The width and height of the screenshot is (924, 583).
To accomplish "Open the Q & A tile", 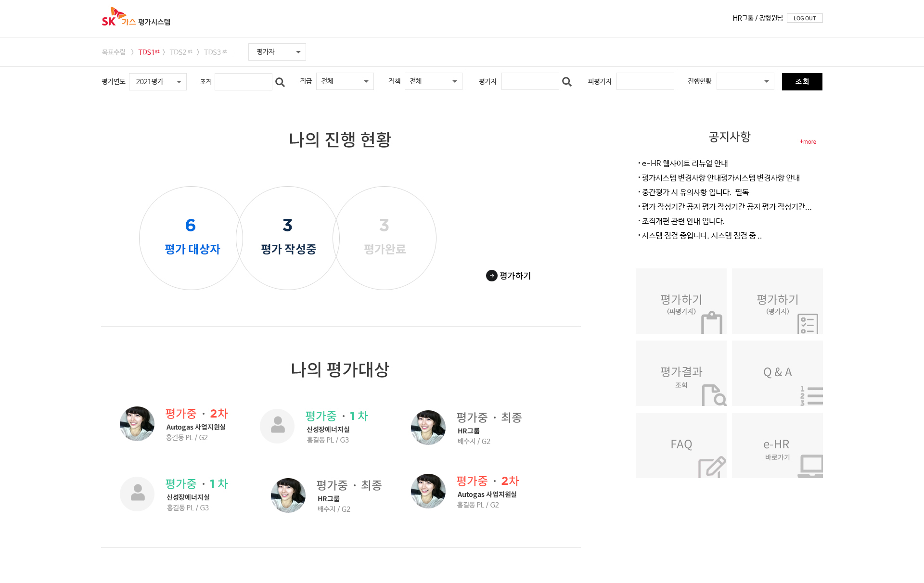I will (777, 373).
